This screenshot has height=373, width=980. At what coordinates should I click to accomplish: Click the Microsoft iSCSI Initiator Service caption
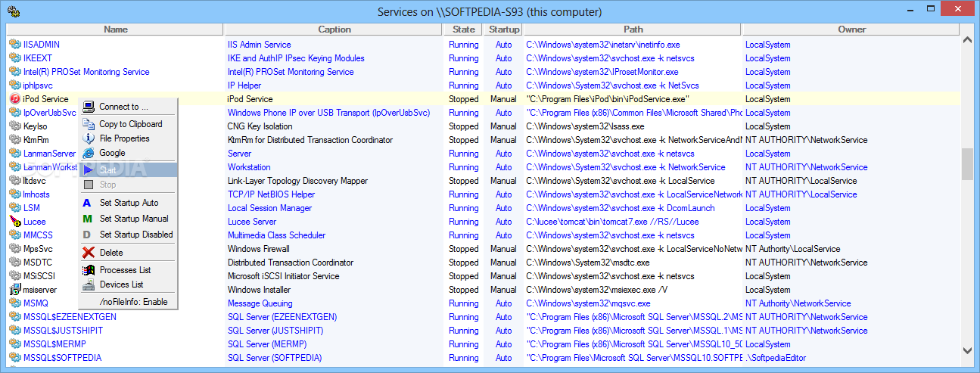[x=283, y=276]
